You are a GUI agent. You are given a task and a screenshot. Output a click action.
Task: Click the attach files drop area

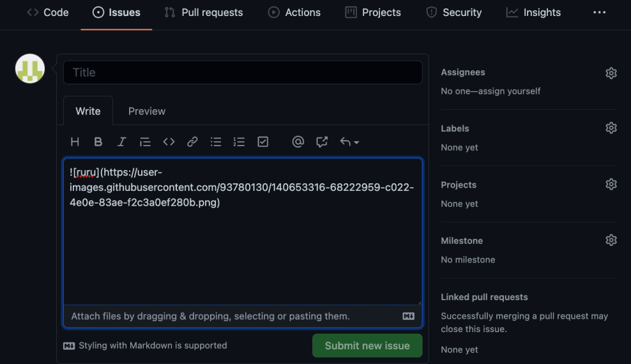[243, 316]
